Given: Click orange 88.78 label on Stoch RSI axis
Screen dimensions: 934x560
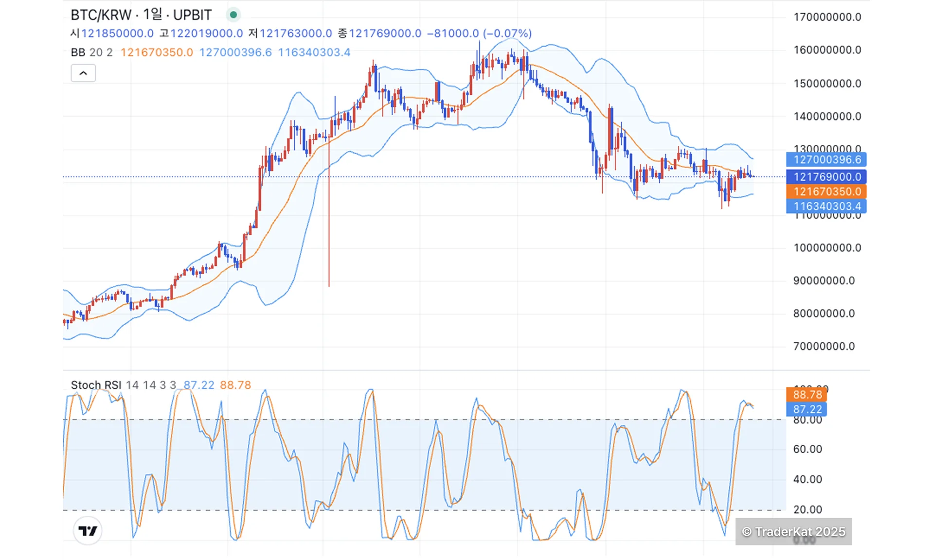Looking at the screenshot, I should (807, 394).
